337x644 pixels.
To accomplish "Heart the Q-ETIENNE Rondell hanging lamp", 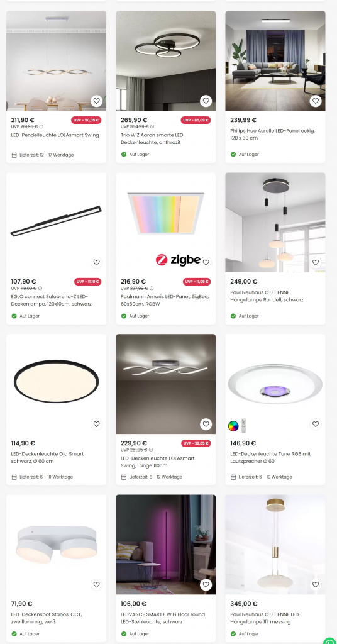I will tap(316, 262).
